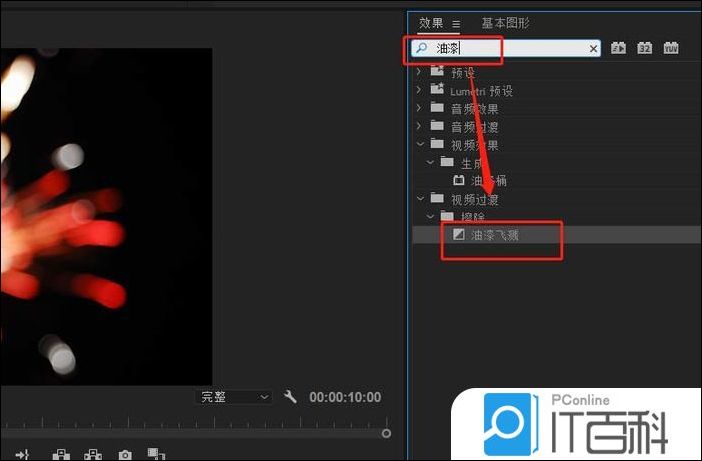Click the 音频过渡 folder icon
702x461 pixels.
(x=437, y=125)
